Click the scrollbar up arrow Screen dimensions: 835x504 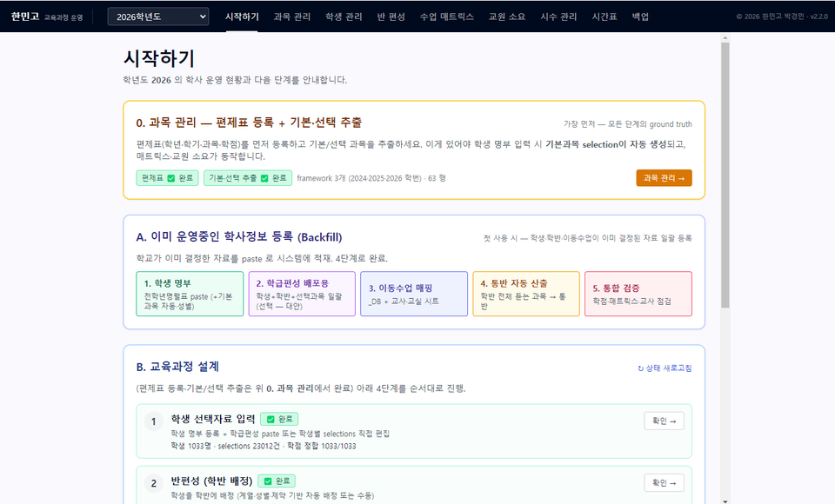tap(725, 37)
